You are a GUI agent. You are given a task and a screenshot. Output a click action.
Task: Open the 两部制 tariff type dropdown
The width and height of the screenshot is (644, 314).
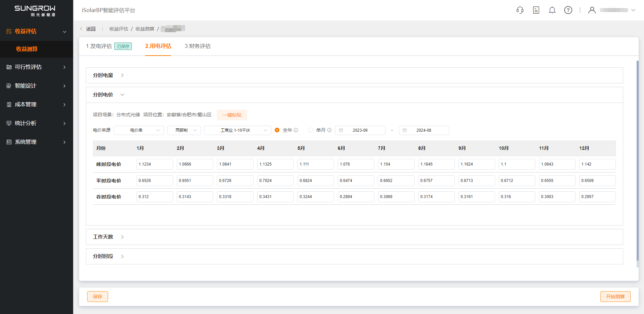click(x=184, y=130)
